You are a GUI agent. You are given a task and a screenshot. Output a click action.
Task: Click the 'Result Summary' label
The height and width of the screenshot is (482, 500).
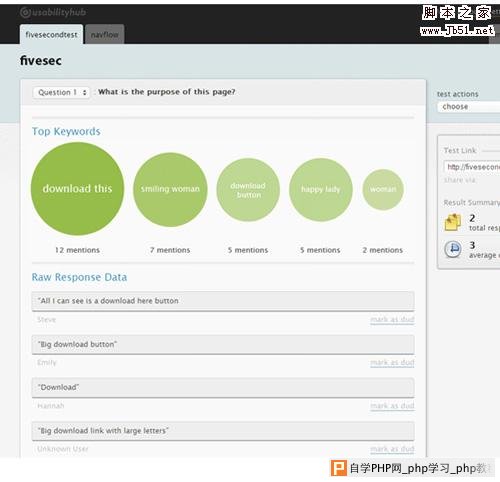[472, 203]
